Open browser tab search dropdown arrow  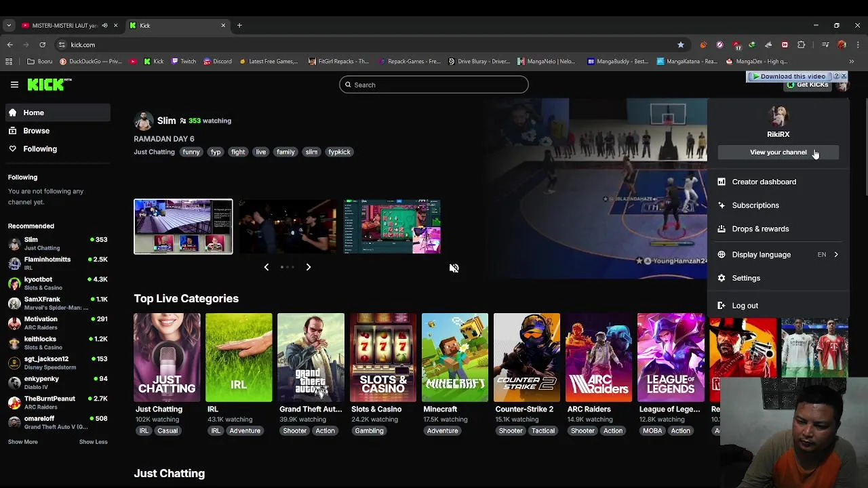(x=8, y=25)
